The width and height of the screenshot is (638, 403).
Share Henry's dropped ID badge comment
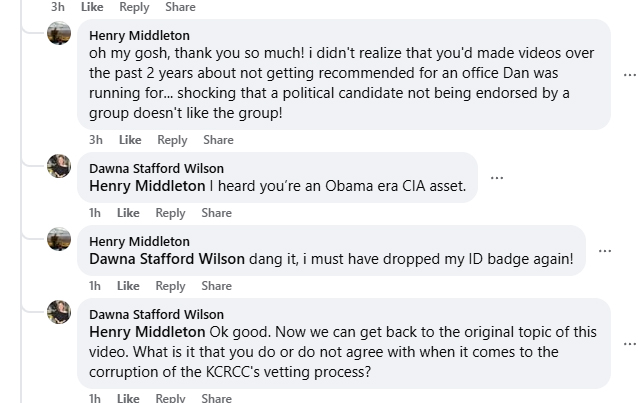click(x=216, y=286)
